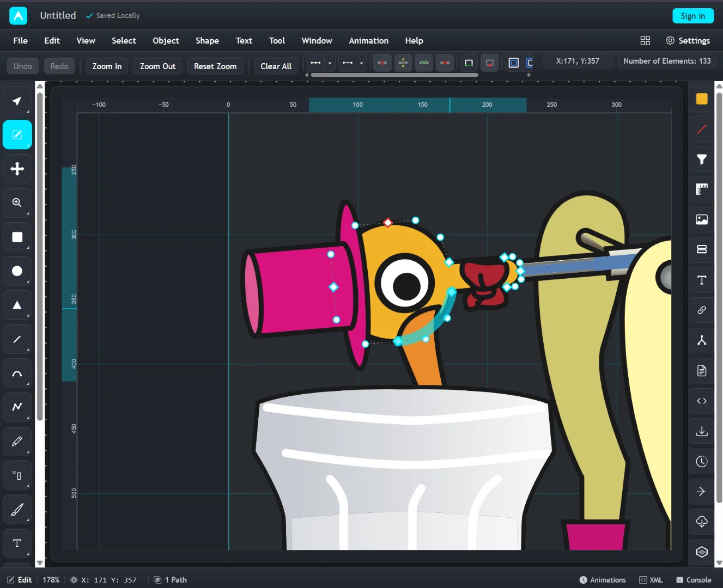This screenshot has width=723, height=588.
Task: Select the spray can tool
Action: tap(17, 475)
